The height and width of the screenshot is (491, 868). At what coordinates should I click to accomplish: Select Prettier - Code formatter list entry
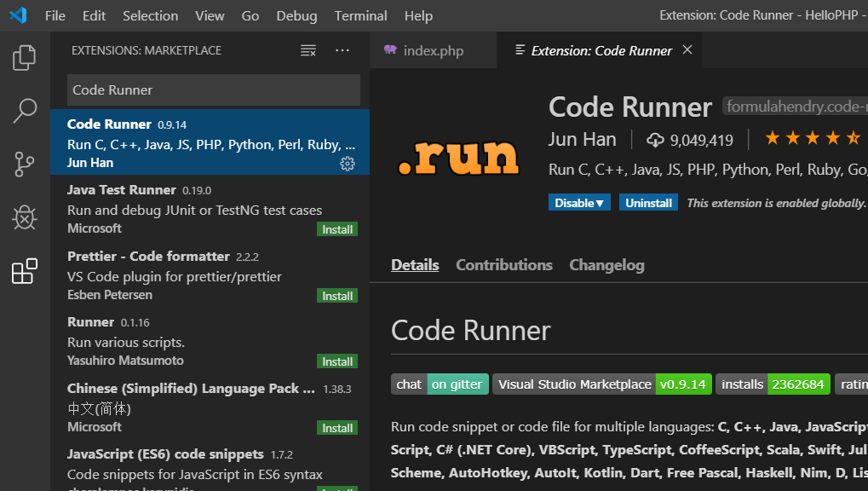(210, 274)
